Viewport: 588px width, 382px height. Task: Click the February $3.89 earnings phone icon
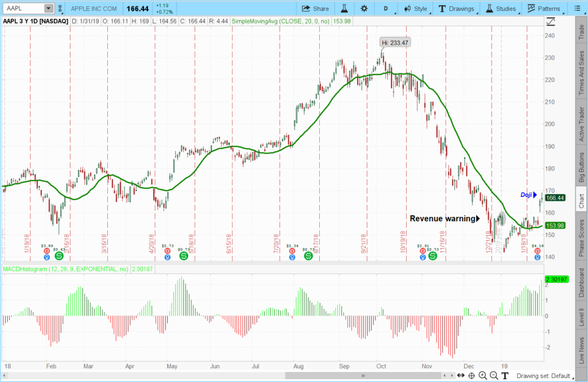point(47,251)
